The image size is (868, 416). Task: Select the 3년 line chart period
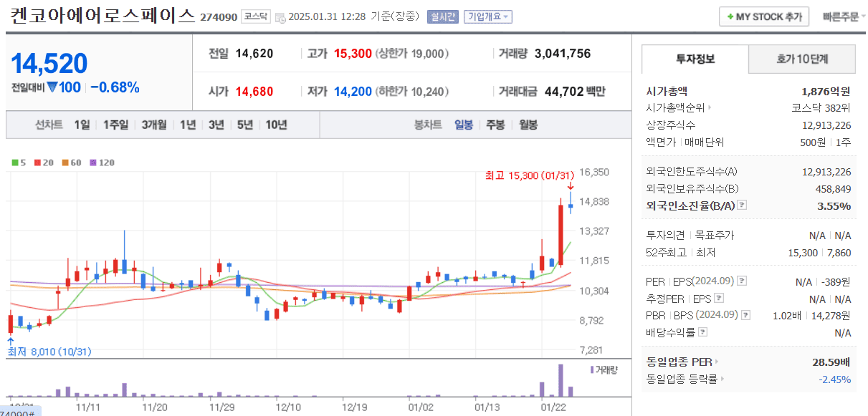(216, 125)
